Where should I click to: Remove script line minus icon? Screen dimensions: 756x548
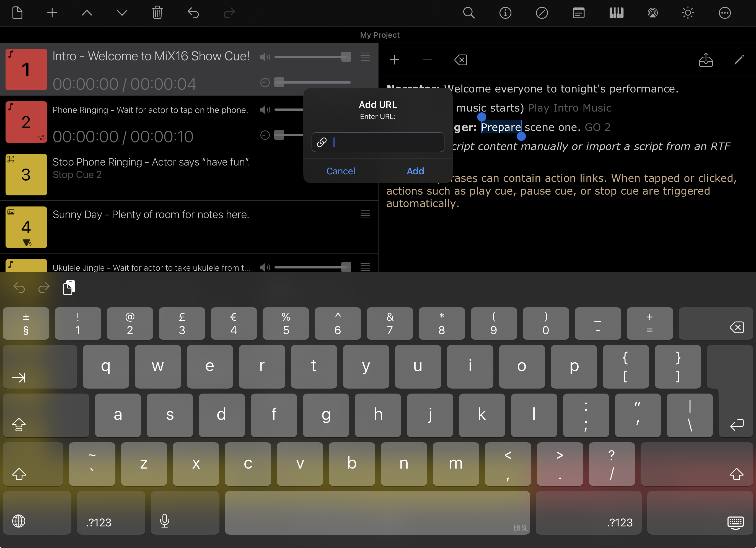(x=427, y=60)
